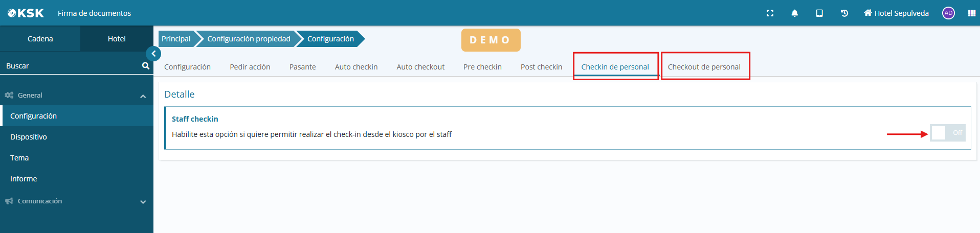The image size is (980, 233).
Task: Go to Principal breadcrumb
Action: (176, 39)
